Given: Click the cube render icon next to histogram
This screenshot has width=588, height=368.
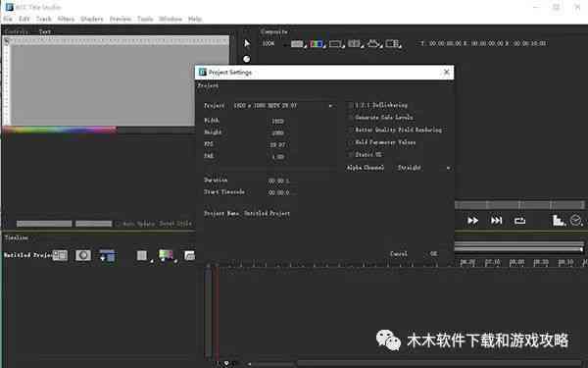Looking at the screenshot, I should pos(576,221).
